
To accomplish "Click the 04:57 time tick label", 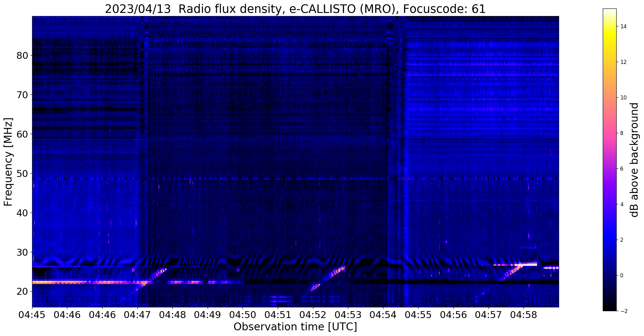I will pos(489,315).
